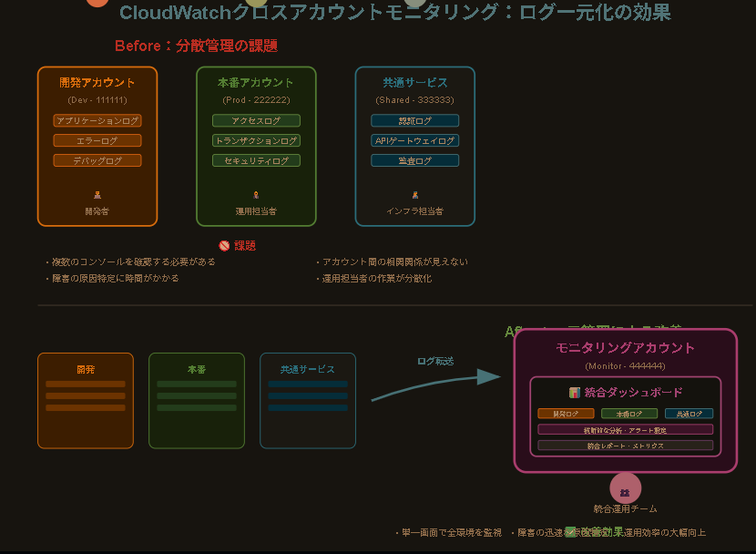Viewport: 756px width, 554px height.
Task: Click the developer person icon above 開発者
Action: tap(97, 195)
